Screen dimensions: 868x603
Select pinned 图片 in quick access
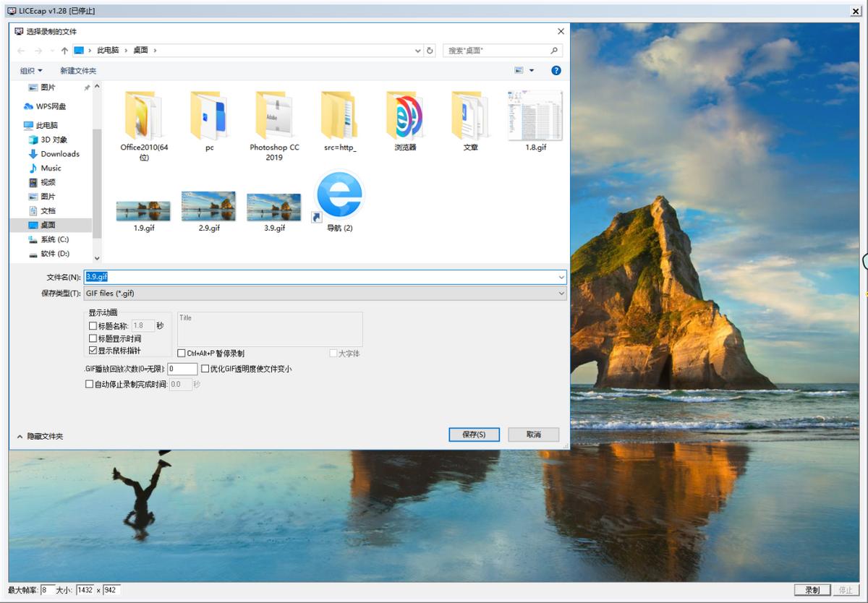coord(48,87)
